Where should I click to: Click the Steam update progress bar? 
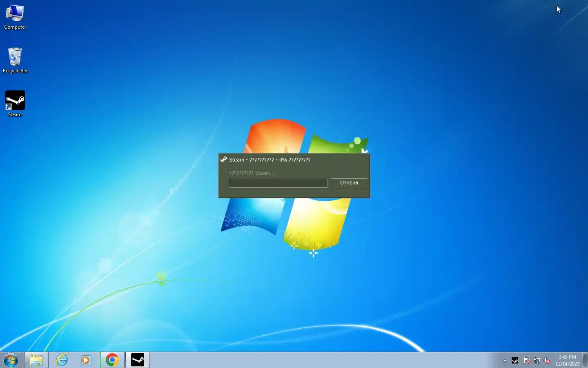pos(278,183)
